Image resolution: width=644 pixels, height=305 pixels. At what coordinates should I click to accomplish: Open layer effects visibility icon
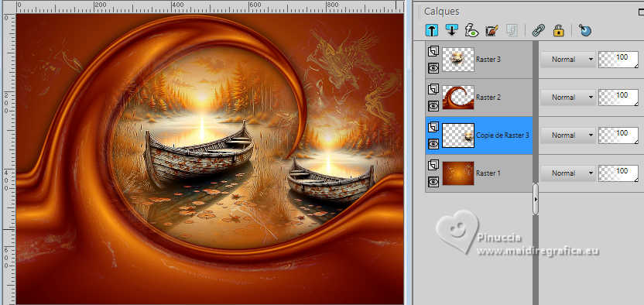point(471,30)
